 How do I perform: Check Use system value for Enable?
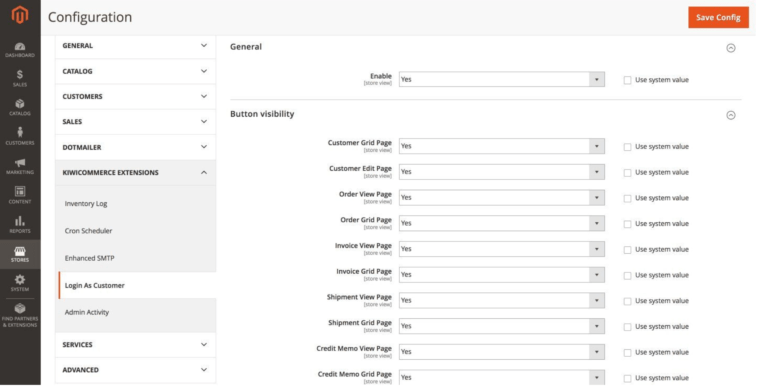coord(627,80)
